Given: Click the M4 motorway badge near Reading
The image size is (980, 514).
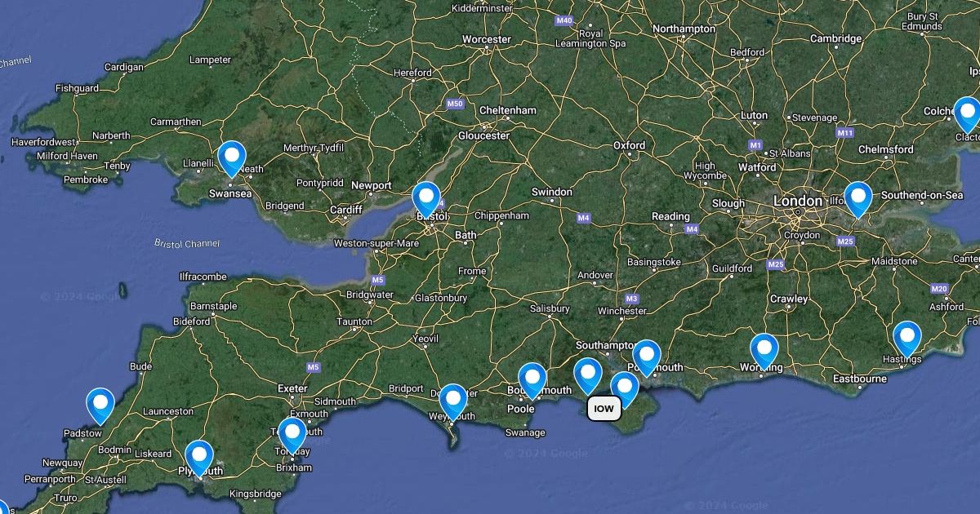Looking at the screenshot, I should point(692,229).
